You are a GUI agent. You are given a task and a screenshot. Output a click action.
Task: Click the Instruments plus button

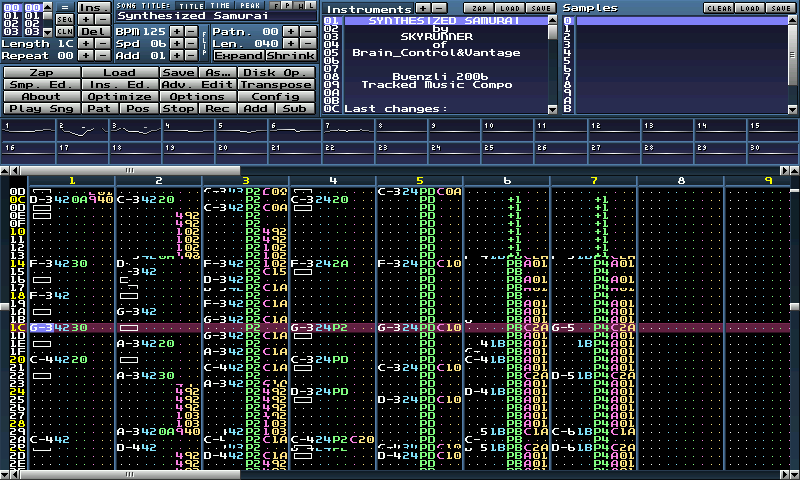pos(421,7)
